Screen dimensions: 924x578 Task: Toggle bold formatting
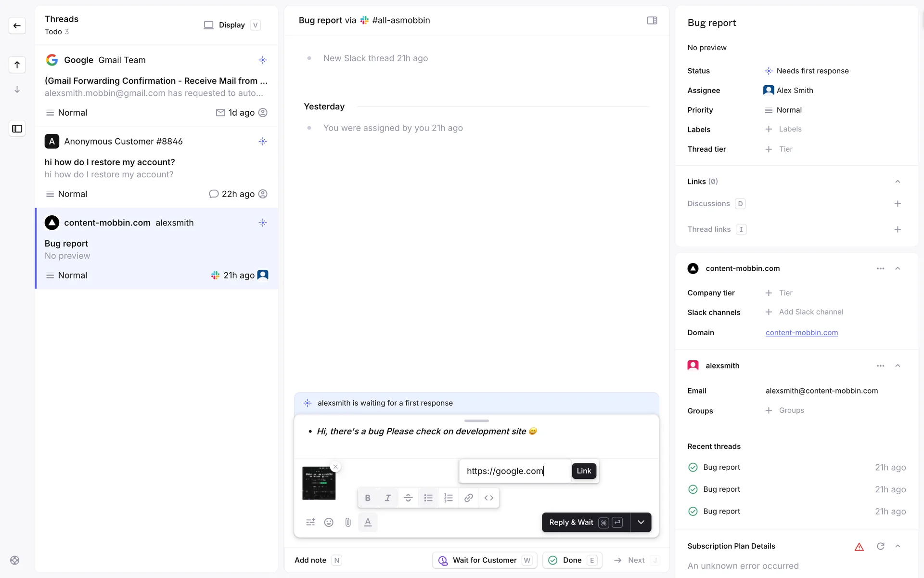point(368,498)
